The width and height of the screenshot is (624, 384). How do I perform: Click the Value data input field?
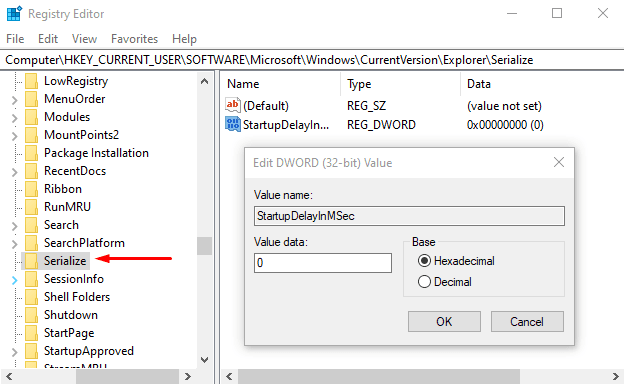[x=323, y=263]
